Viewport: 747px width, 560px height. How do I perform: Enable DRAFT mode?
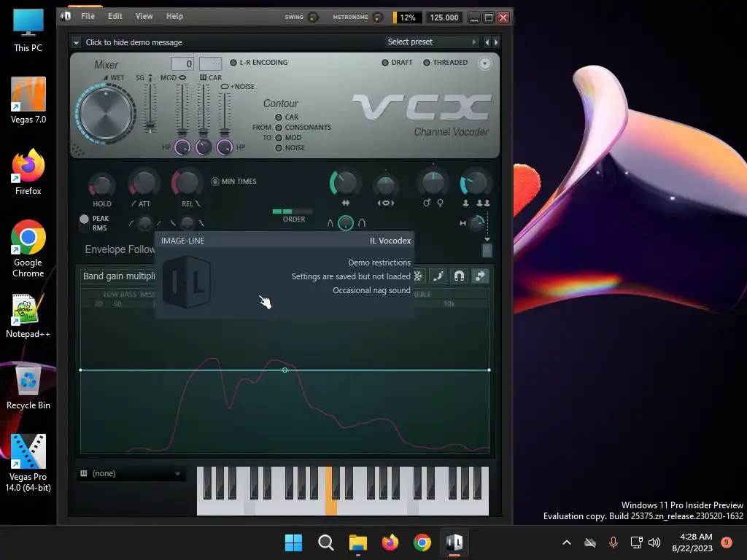pos(398,63)
